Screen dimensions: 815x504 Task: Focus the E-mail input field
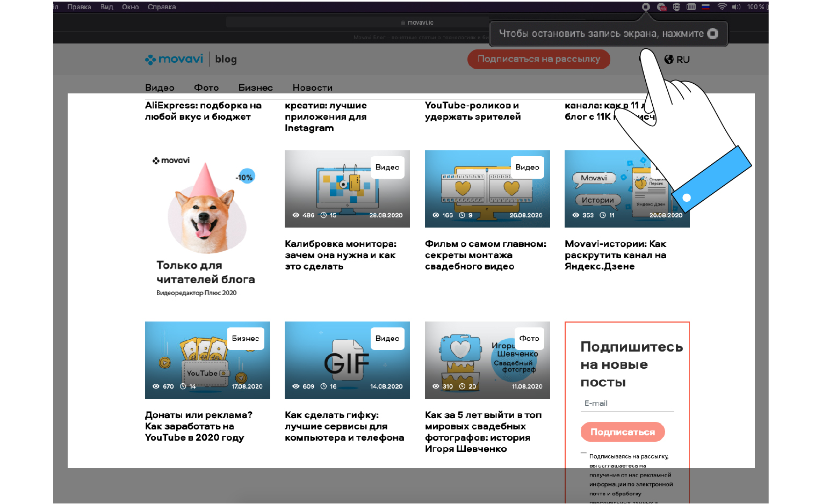(x=627, y=404)
